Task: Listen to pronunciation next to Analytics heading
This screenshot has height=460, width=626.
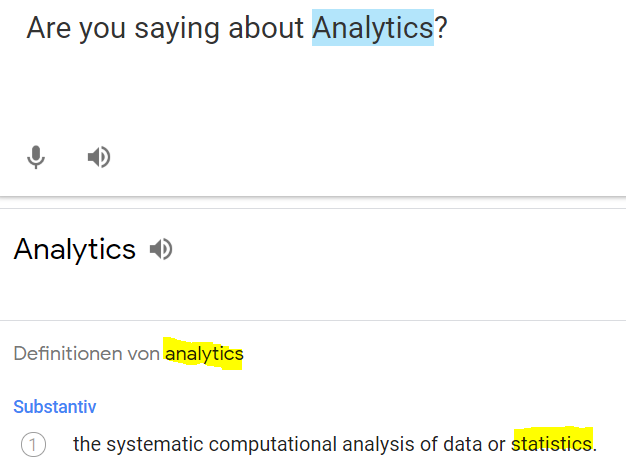Action: click(161, 249)
